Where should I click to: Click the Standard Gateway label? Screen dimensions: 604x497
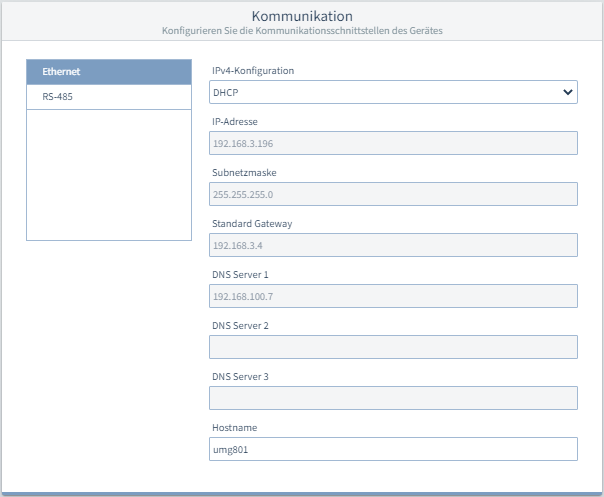point(252,224)
